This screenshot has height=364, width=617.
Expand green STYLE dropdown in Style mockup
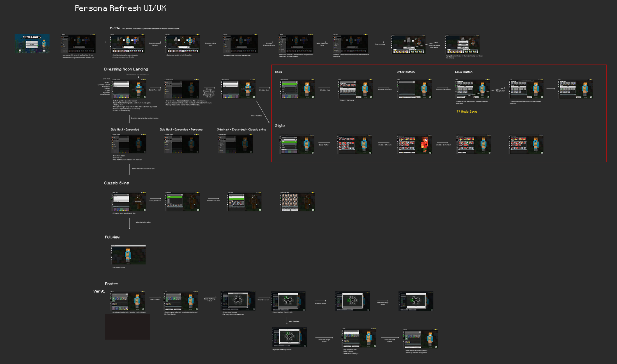click(289, 142)
